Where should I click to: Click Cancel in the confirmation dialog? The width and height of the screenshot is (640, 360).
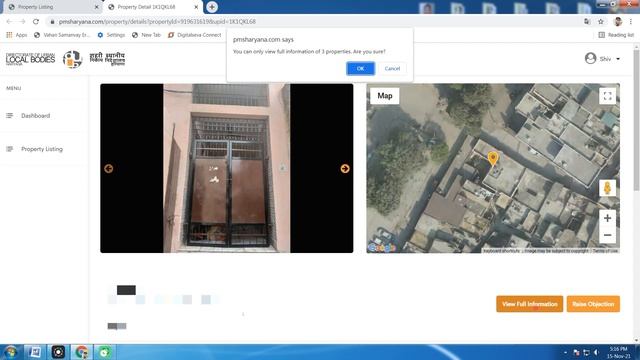tap(392, 69)
